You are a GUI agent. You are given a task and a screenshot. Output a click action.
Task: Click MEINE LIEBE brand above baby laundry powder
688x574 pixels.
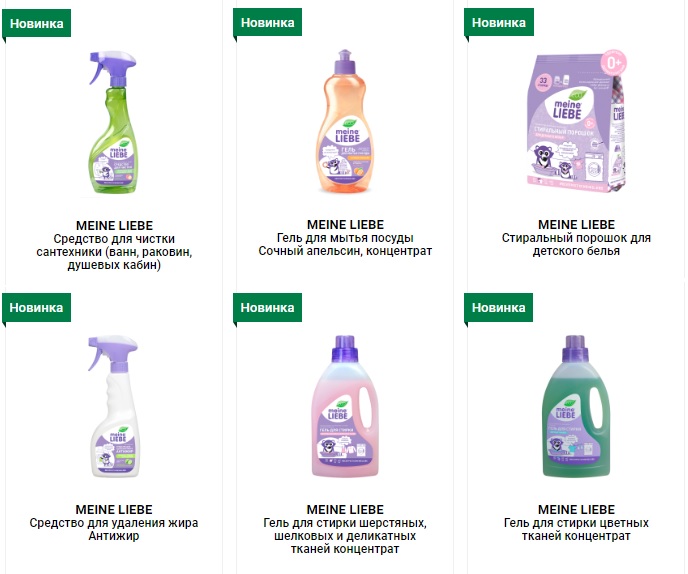tap(576, 225)
